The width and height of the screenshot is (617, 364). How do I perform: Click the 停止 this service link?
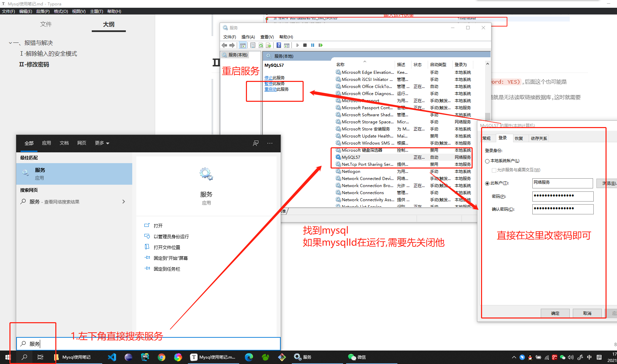coord(269,78)
